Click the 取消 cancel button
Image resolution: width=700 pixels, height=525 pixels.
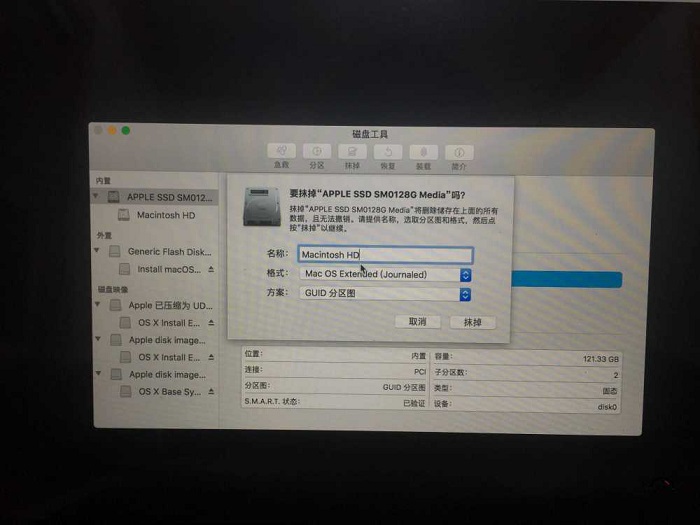click(x=417, y=321)
